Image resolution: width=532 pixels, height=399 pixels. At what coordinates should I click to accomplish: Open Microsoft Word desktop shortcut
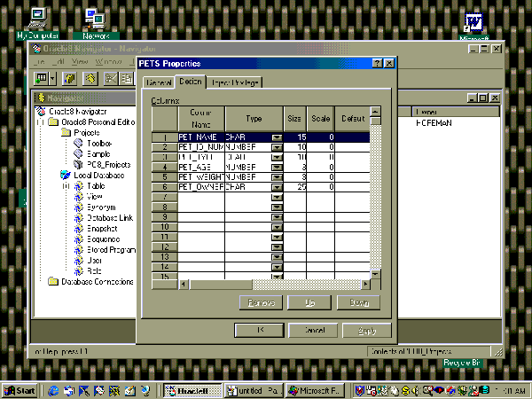pos(473,27)
